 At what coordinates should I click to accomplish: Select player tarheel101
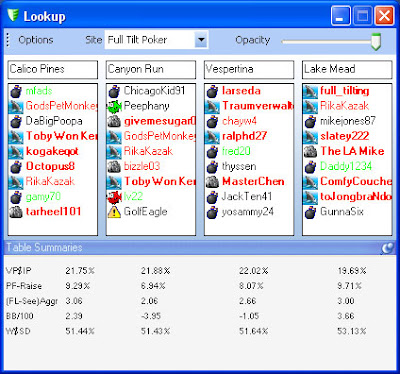(53, 212)
